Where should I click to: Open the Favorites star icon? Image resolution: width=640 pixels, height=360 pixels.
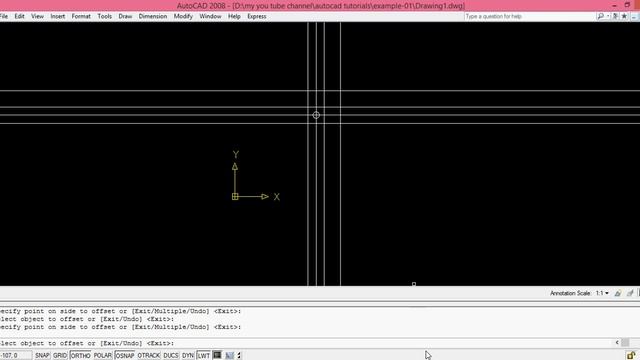coord(624,16)
